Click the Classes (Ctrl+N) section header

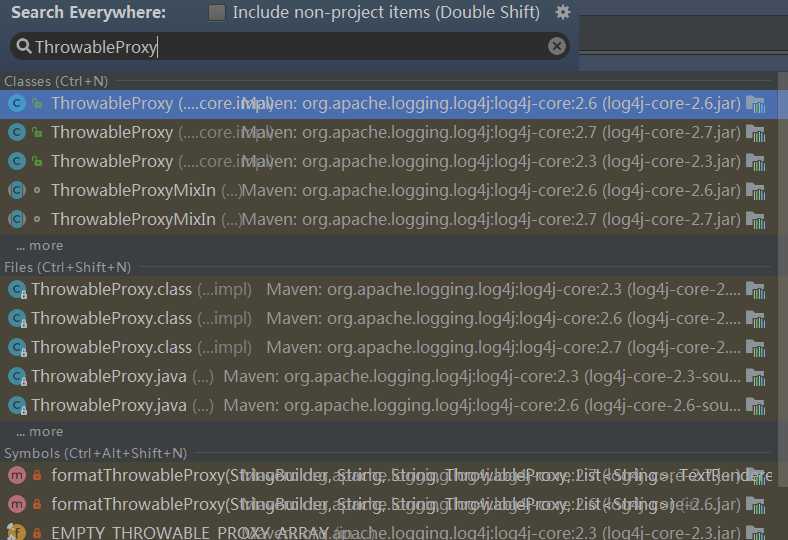(x=56, y=81)
